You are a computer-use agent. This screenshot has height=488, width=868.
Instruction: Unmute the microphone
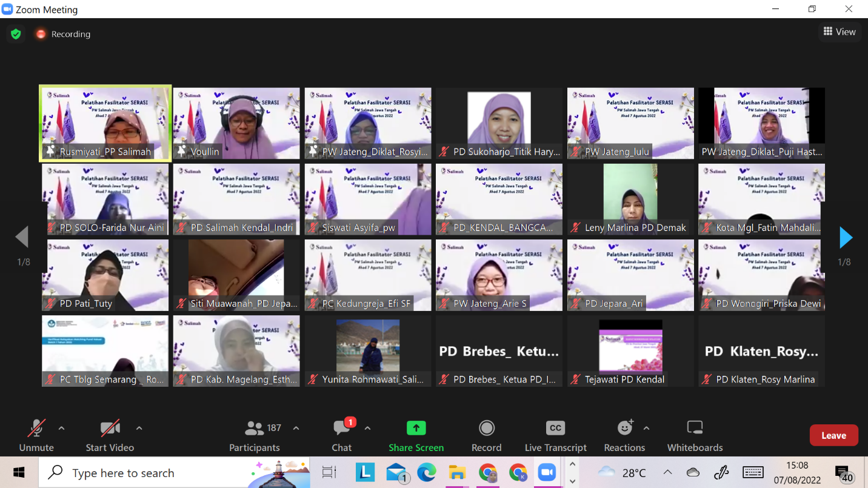36,435
